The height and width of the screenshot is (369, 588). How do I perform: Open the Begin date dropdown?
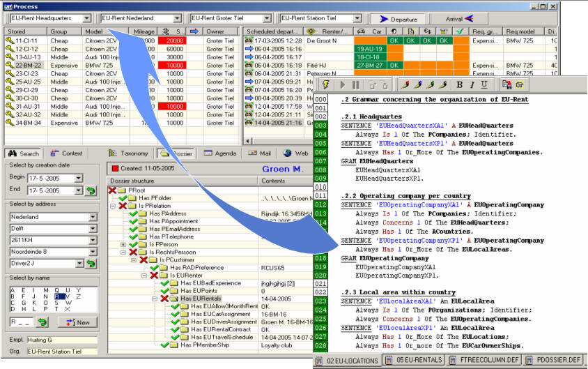click(x=77, y=178)
